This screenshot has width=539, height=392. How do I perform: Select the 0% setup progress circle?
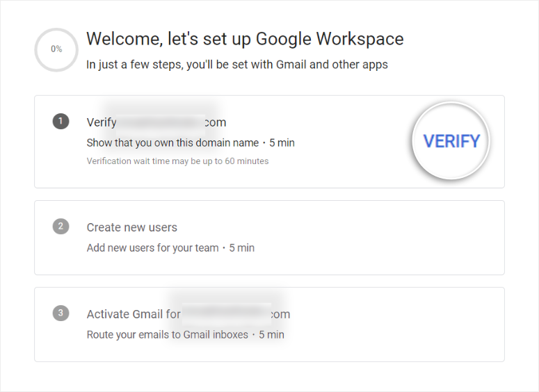(56, 49)
